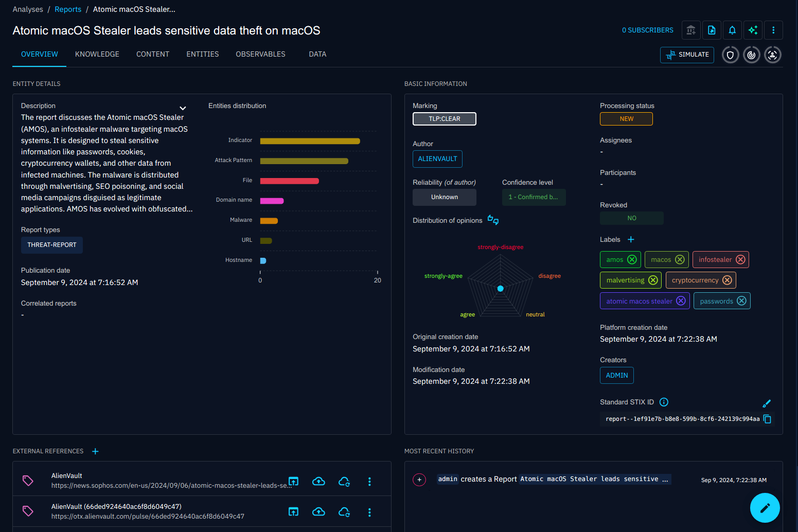Image resolution: width=798 pixels, height=532 pixels.
Task: Open the AlienVault reference in a new tab
Action: pos(293,481)
